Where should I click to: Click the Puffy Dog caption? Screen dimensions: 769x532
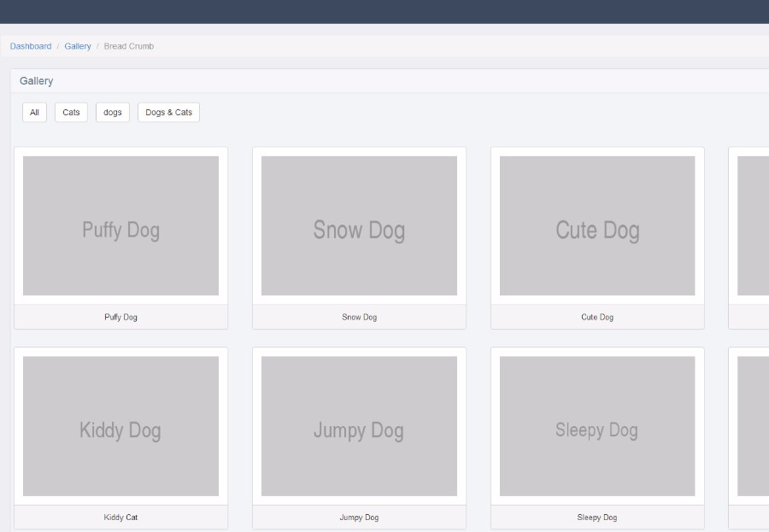click(x=120, y=318)
